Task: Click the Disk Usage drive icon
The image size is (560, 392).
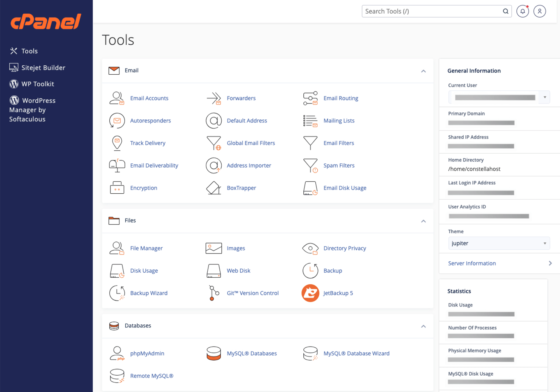Action: (x=117, y=271)
